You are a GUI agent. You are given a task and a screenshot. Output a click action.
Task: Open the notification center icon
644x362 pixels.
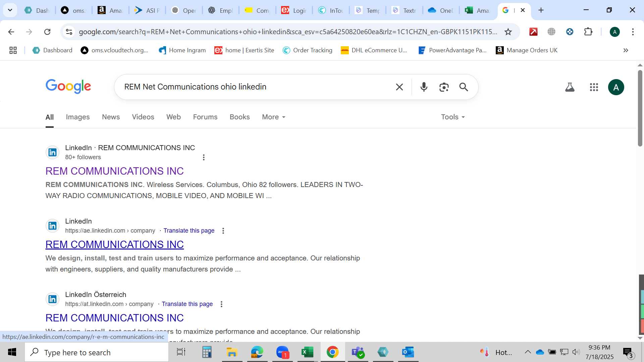628,352
